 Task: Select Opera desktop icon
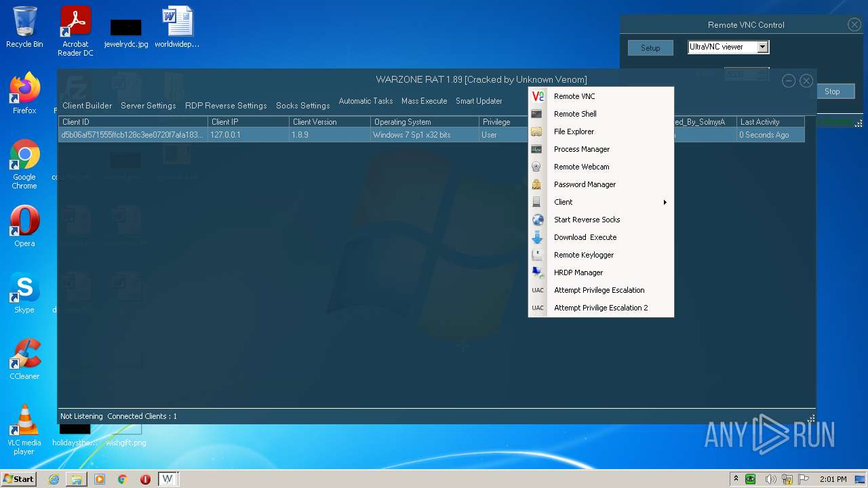[24, 226]
